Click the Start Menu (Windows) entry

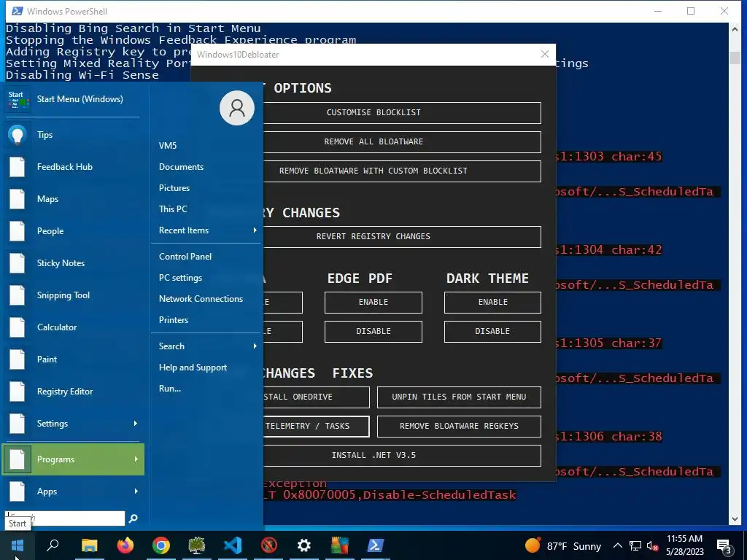[x=74, y=99]
